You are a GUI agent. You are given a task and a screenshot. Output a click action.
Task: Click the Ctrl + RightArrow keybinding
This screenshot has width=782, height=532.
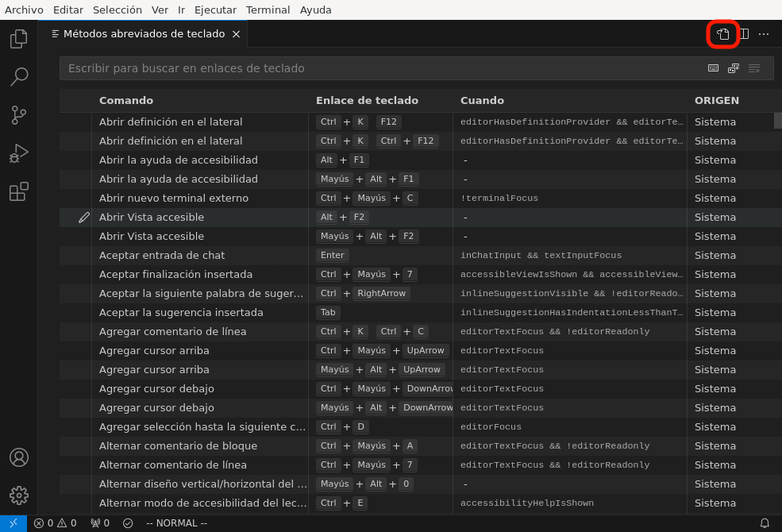point(363,293)
